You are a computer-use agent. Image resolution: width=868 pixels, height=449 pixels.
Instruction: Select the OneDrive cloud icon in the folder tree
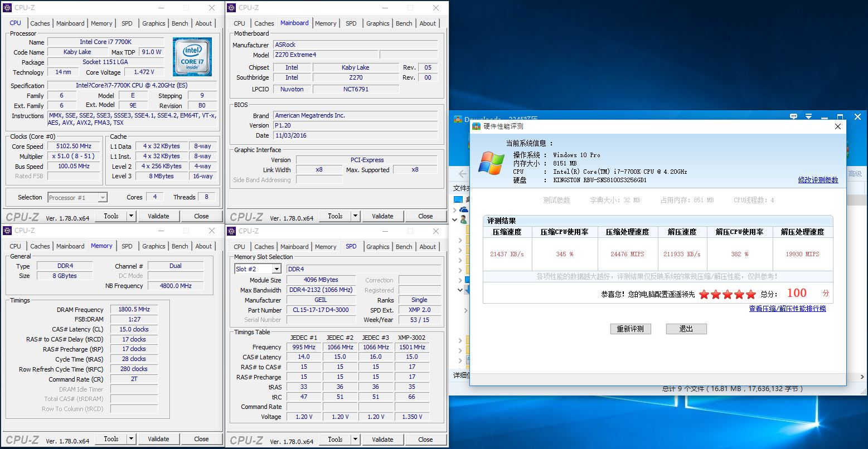click(x=464, y=209)
